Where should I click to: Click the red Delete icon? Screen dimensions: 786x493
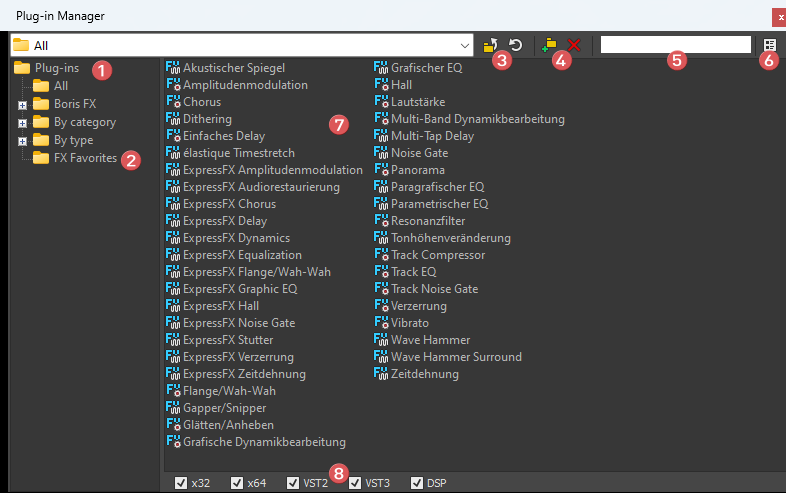coord(574,45)
